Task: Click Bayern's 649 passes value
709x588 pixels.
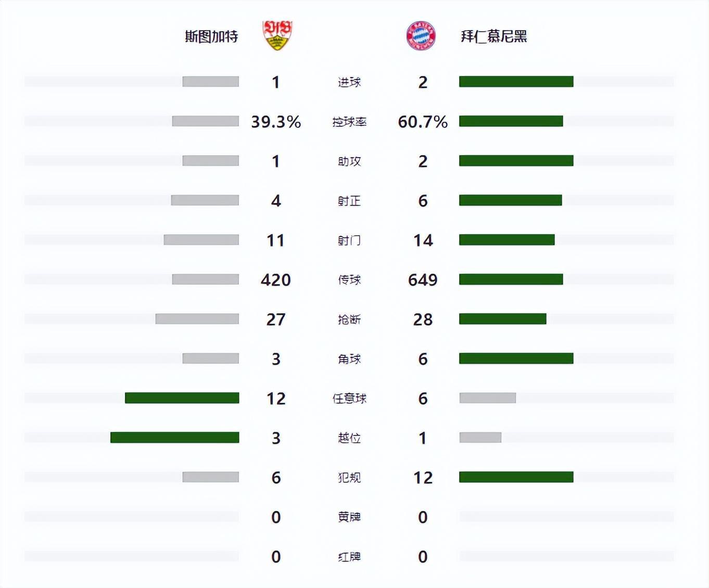Action: tap(423, 280)
